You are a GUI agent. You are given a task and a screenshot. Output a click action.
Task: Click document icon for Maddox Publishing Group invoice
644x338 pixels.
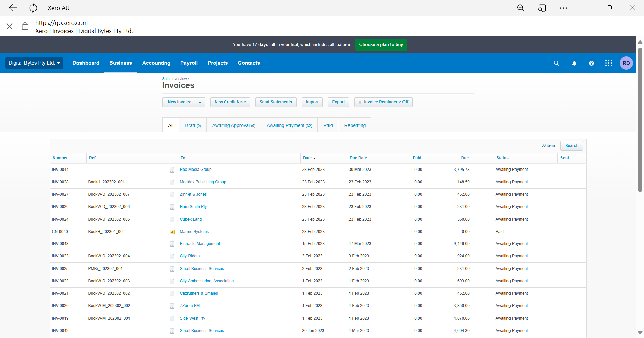point(172,182)
